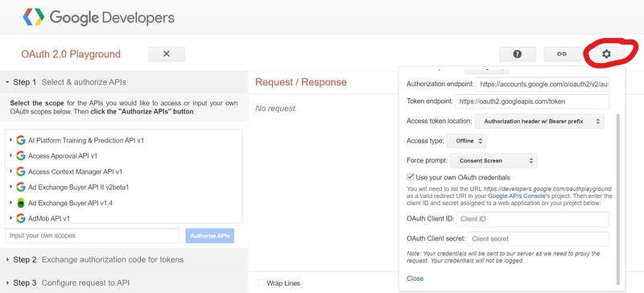
Task: Click the X close button beside OAuth 2.0 Playground
Action: [167, 54]
